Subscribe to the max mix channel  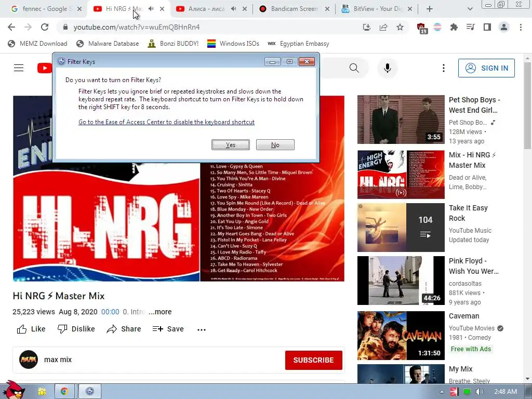pos(313,360)
